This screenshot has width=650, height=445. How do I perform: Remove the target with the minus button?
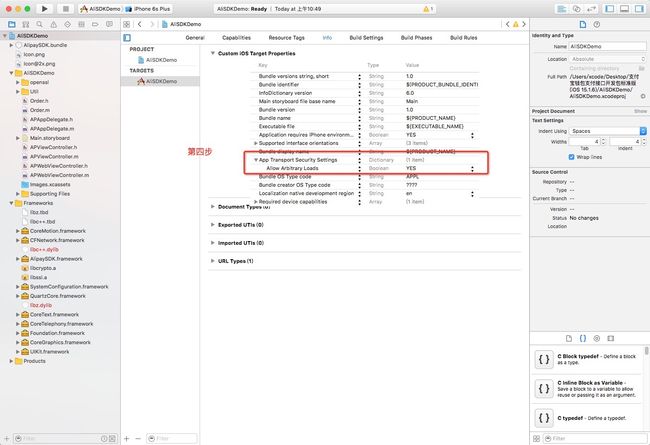tap(138, 438)
